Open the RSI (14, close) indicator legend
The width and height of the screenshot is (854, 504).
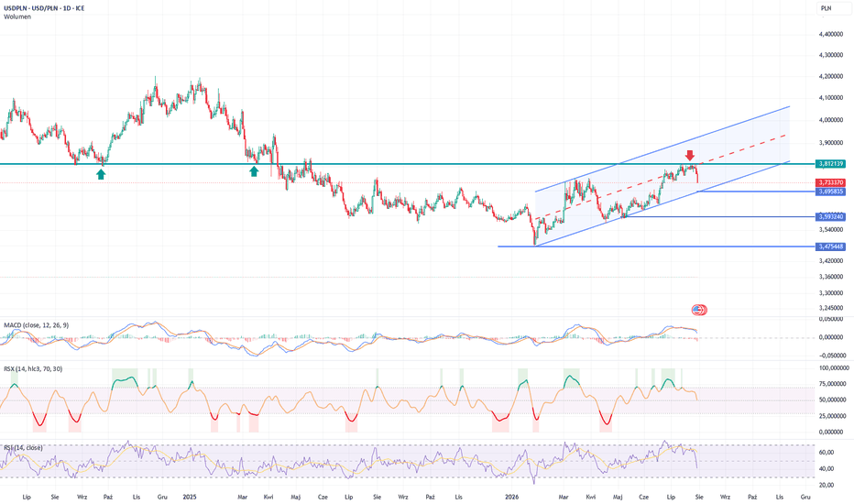(23, 448)
